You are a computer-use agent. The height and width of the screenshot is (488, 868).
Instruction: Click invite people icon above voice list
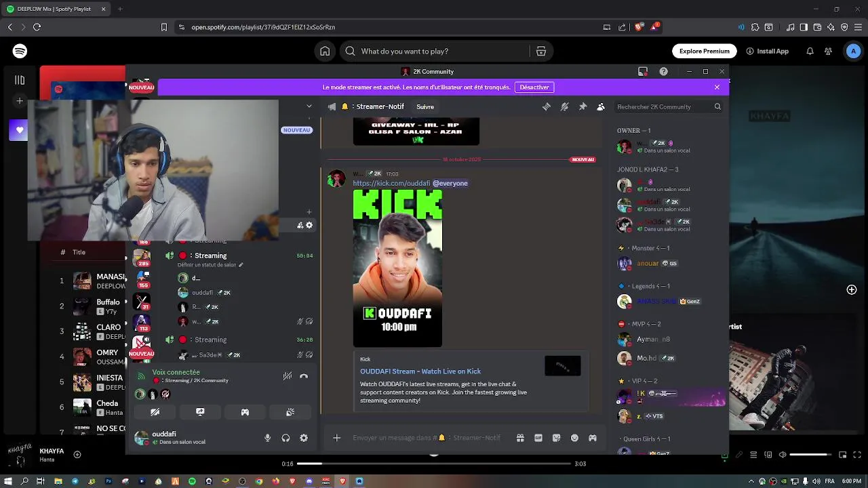pyautogui.click(x=300, y=225)
